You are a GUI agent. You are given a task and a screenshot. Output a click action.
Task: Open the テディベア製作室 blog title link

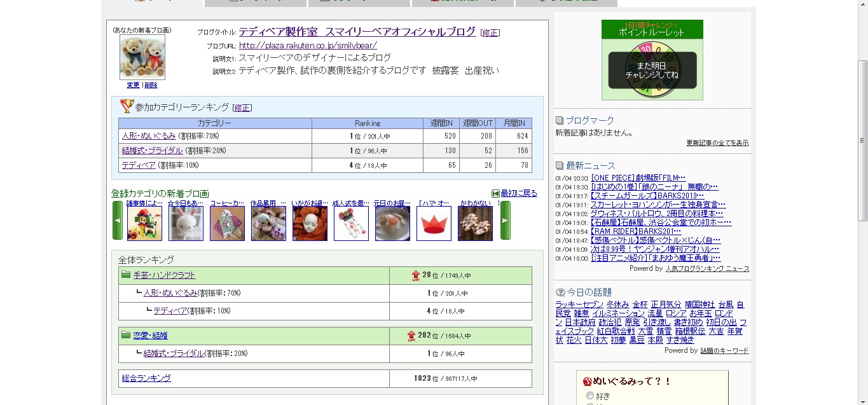pos(357,32)
